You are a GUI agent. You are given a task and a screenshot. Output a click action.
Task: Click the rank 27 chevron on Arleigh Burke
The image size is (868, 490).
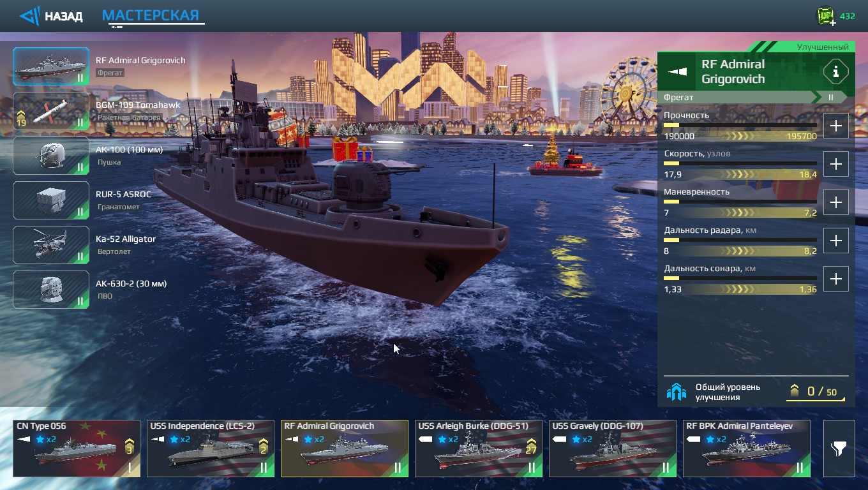531,446
